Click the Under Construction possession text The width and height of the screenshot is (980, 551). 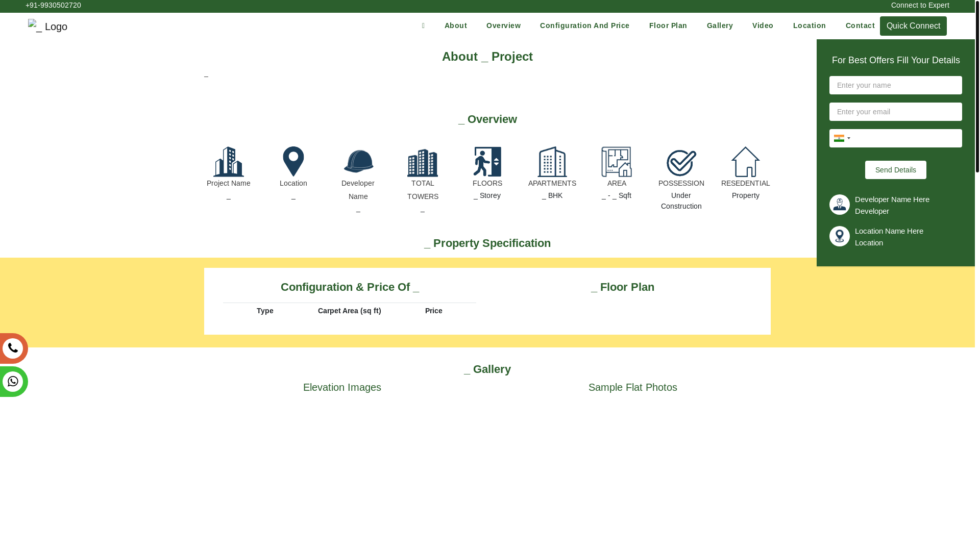click(681, 201)
